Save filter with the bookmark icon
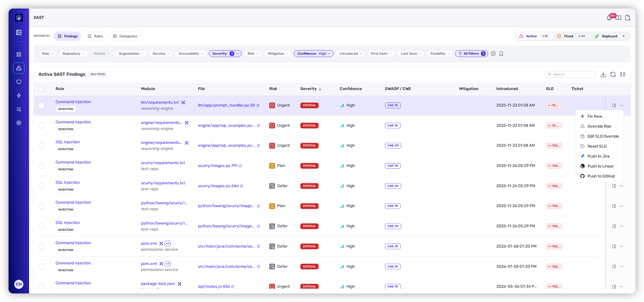Viewport: 644px width, 302px height. 501,54
